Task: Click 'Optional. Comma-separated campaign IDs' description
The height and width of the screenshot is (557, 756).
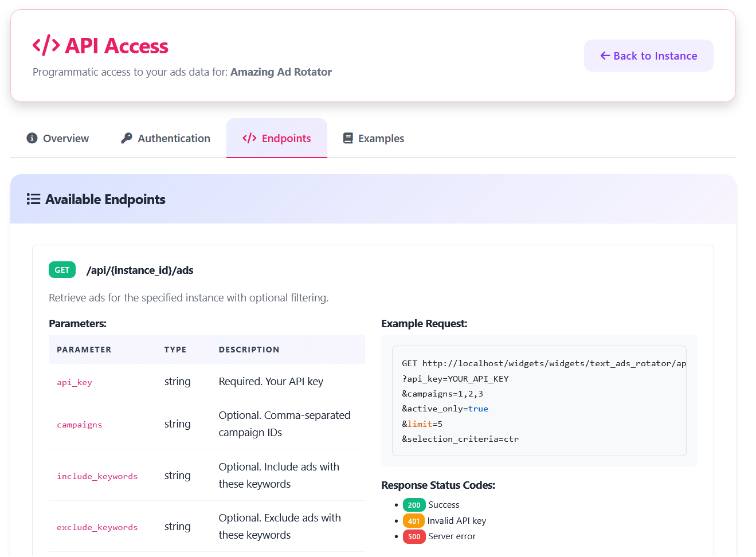Action: coord(285,424)
